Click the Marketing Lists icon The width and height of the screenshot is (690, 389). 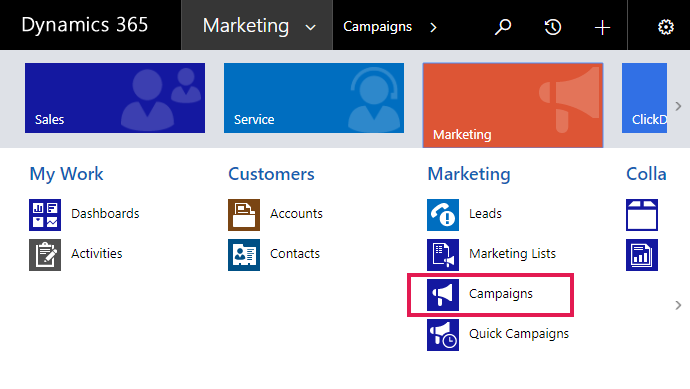[443, 255]
